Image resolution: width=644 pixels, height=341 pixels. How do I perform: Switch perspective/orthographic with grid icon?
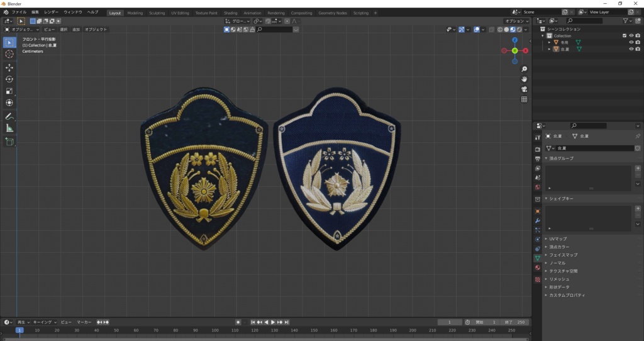(x=524, y=99)
